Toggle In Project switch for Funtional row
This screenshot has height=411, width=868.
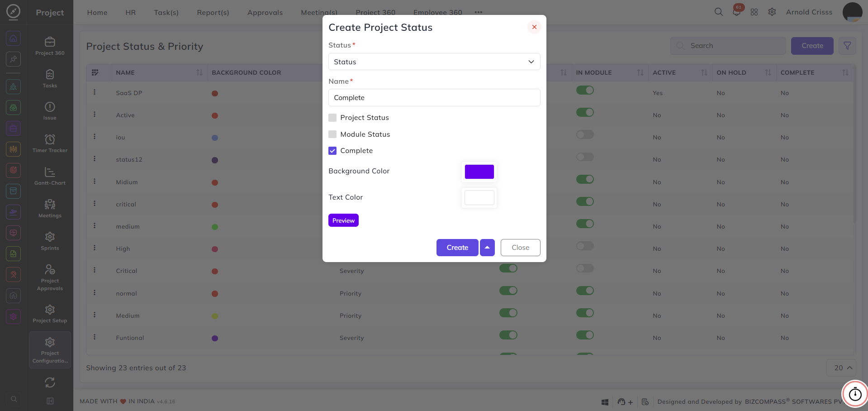point(508,335)
